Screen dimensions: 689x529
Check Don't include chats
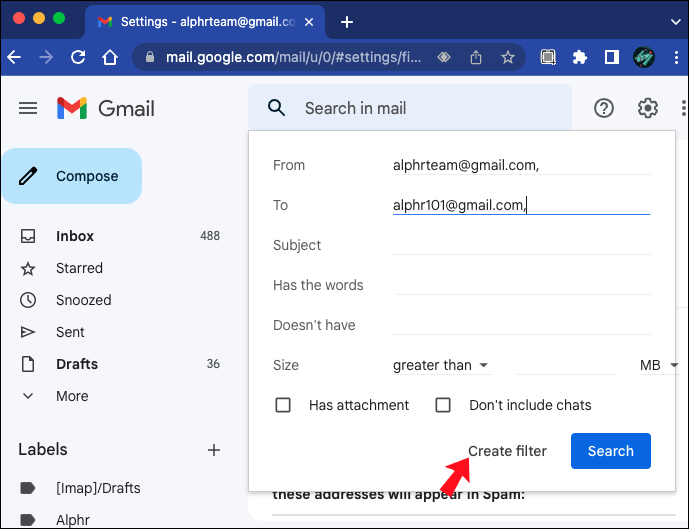(443, 405)
